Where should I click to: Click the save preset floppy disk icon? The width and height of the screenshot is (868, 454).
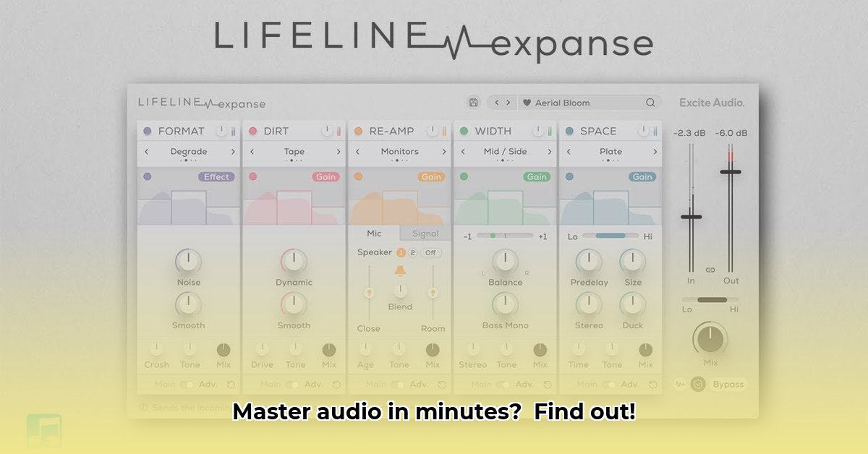473,103
